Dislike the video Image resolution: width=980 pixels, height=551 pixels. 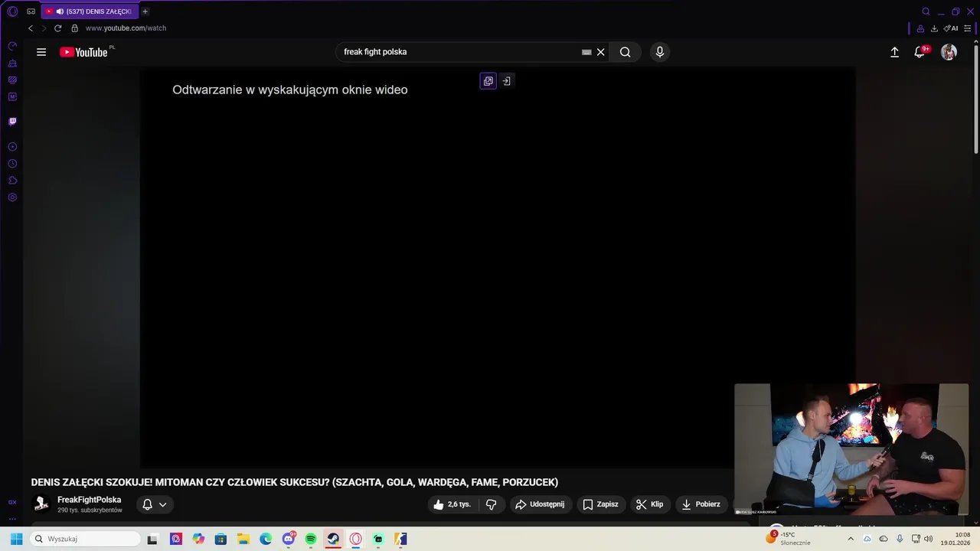[x=492, y=504]
